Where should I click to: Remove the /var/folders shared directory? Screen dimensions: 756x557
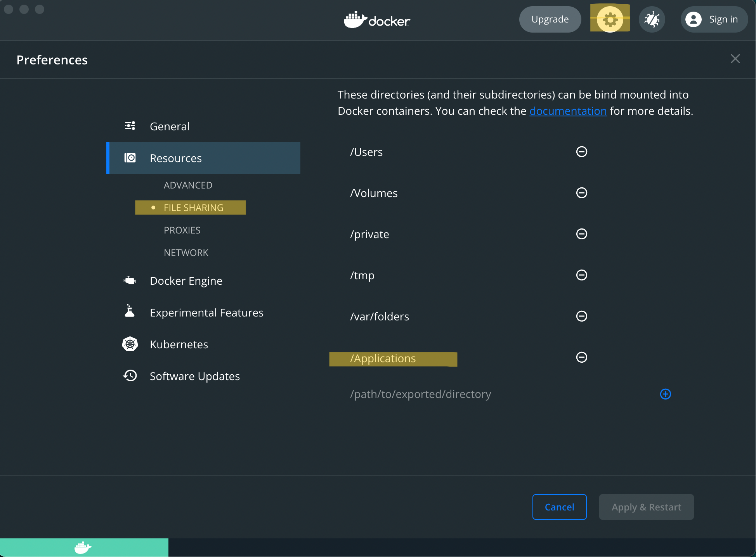point(581,316)
